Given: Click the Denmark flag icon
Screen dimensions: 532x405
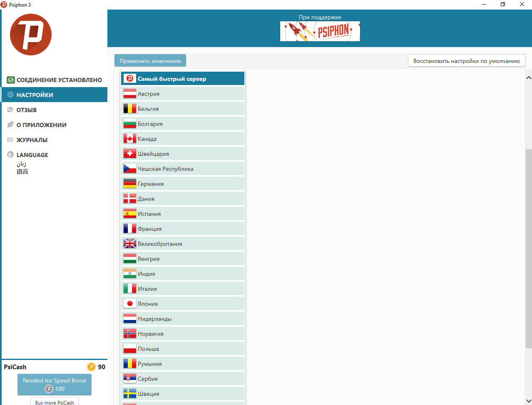Looking at the screenshot, I should tap(130, 199).
